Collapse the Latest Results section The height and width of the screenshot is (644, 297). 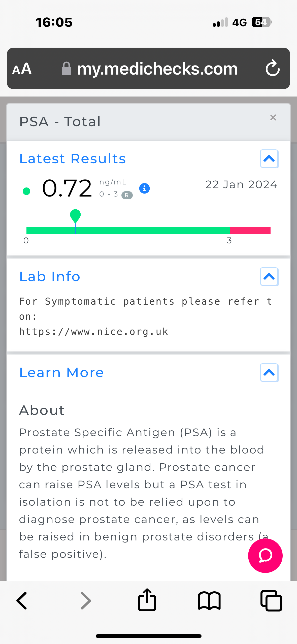tap(269, 159)
